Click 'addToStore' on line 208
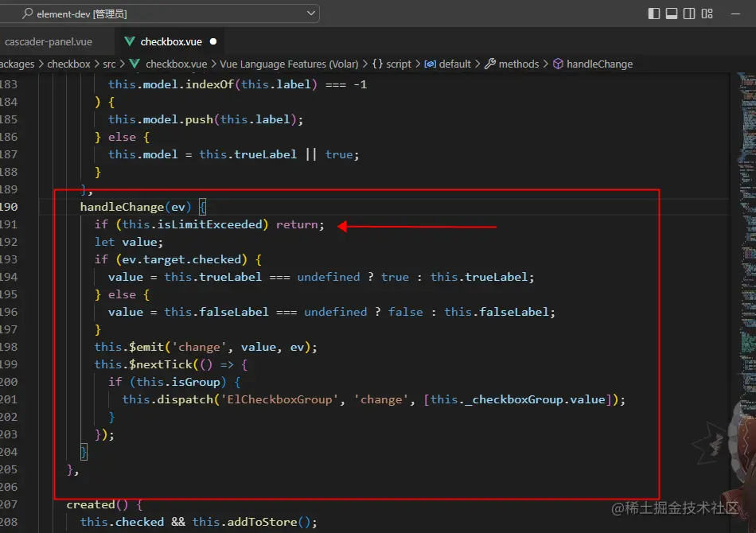756x533 pixels. (x=263, y=522)
